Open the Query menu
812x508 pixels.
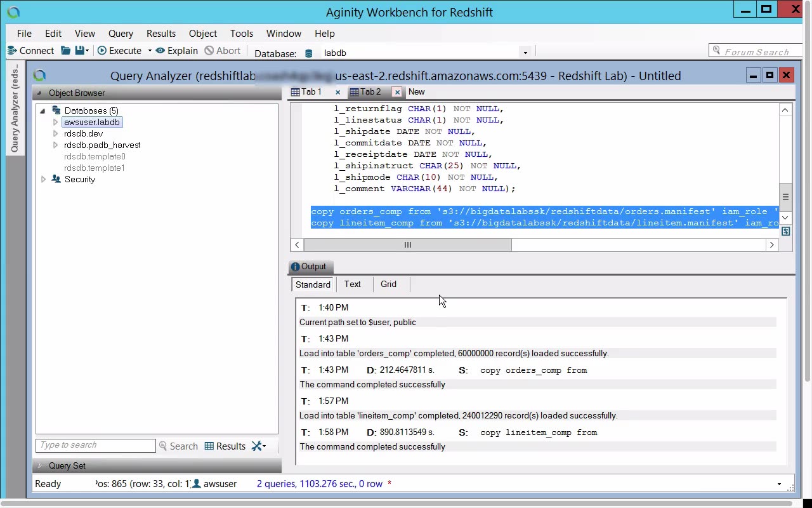[x=121, y=34]
